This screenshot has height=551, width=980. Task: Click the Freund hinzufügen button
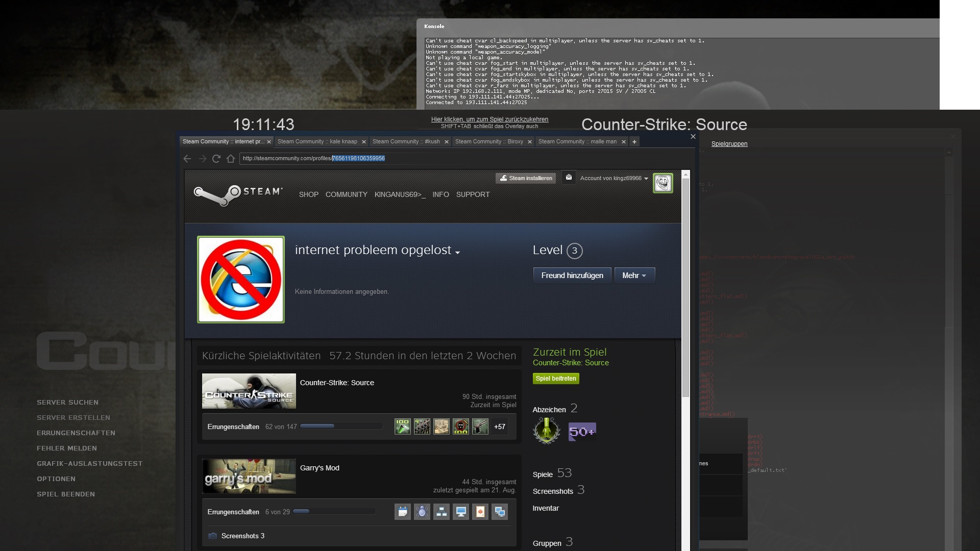[572, 275]
